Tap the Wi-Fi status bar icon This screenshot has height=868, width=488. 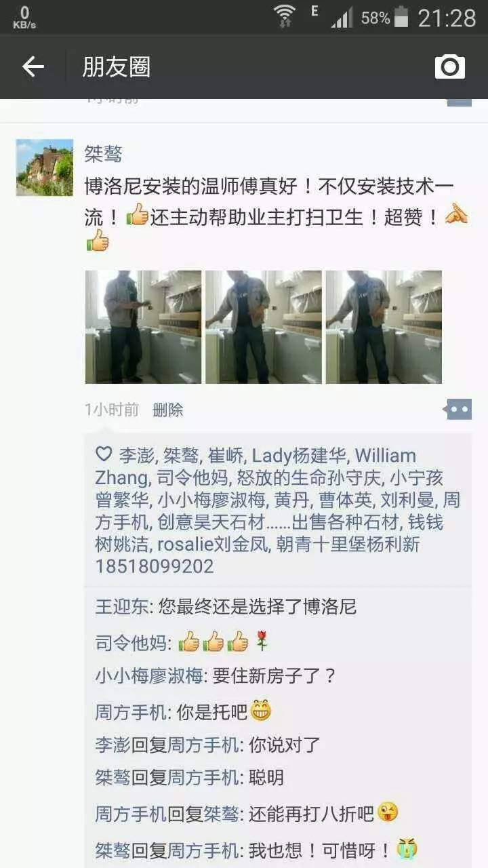click(x=285, y=16)
